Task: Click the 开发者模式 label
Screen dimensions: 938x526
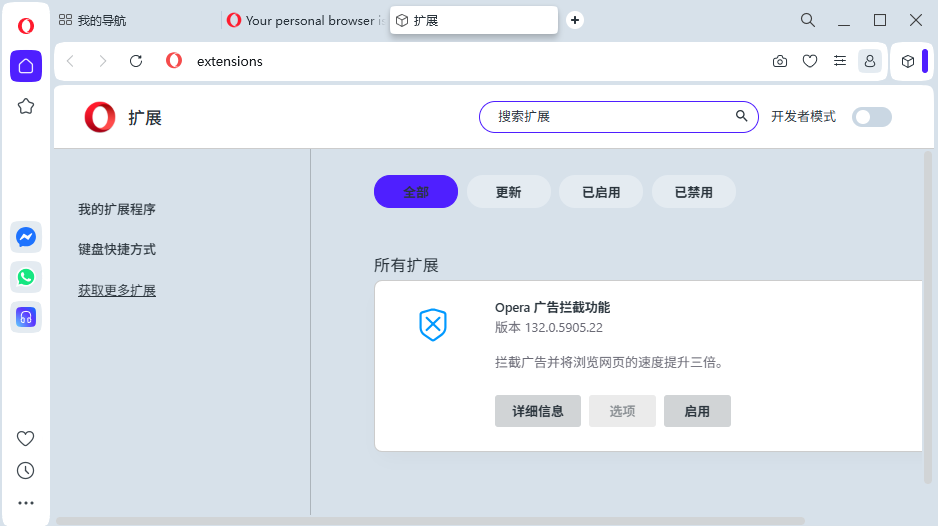Action: click(803, 117)
